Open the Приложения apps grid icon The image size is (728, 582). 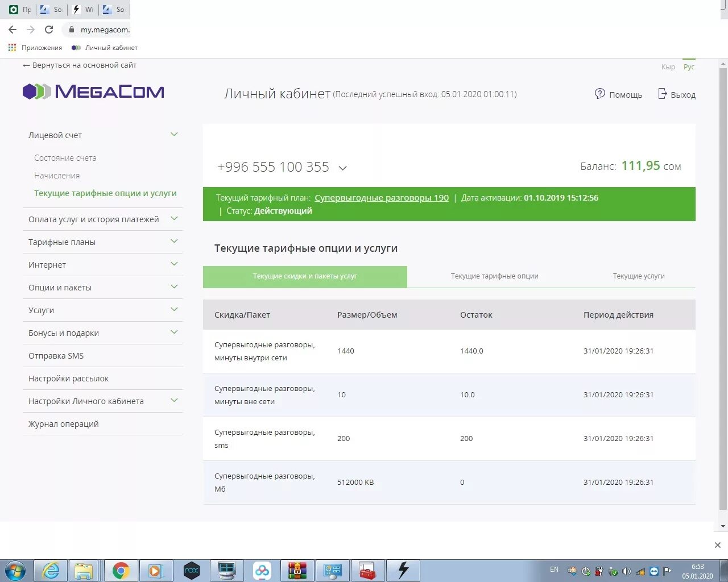(13, 48)
